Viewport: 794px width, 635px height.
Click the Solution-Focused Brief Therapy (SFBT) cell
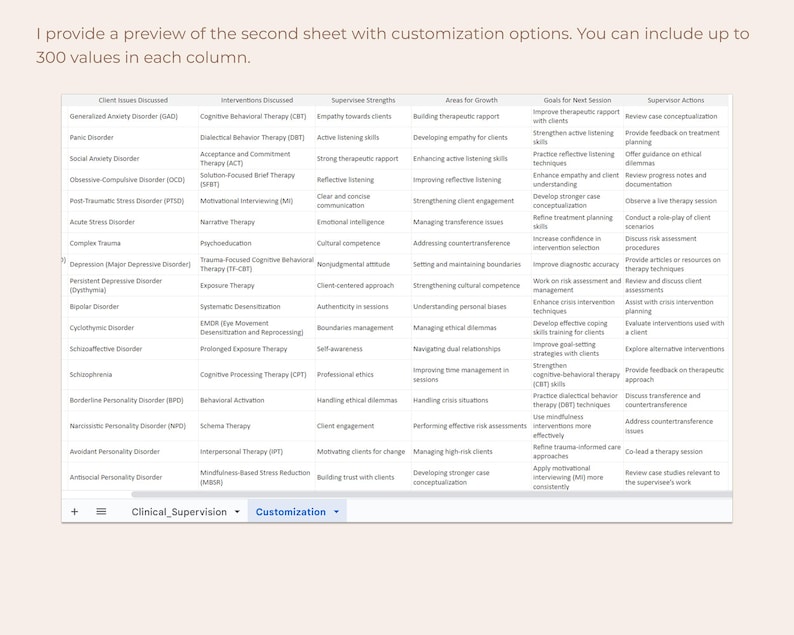(257, 180)
